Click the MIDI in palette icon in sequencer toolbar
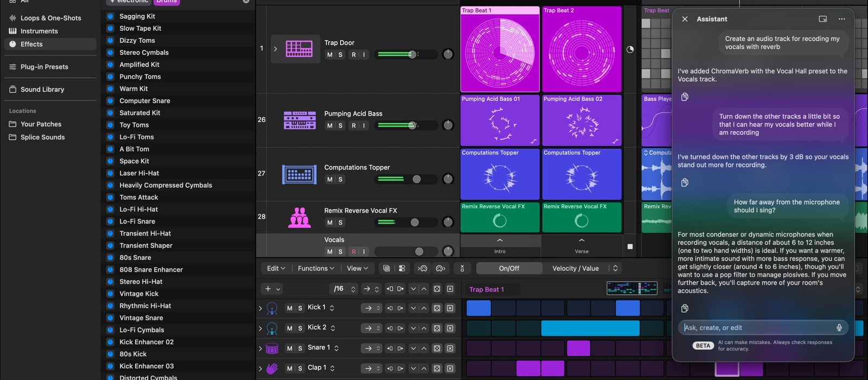Viewport: 868px width, 380px height. [x=423, y=268]
